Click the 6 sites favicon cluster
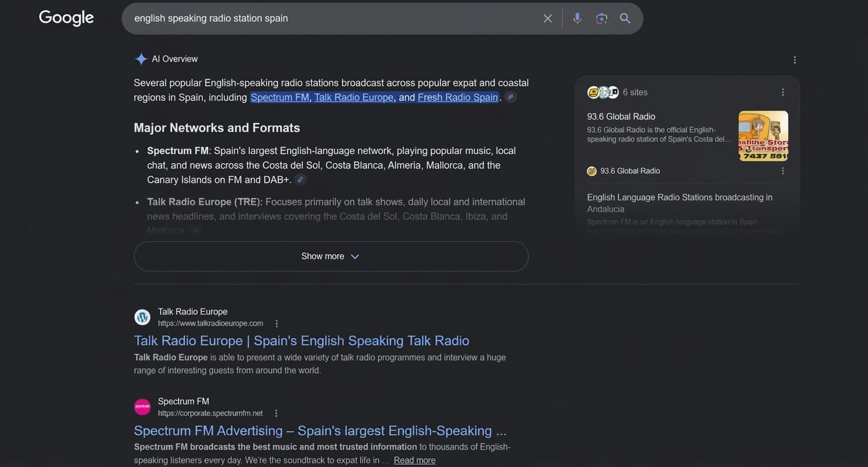The height and width of the screenshot is (467, 868). click(603, 93)
